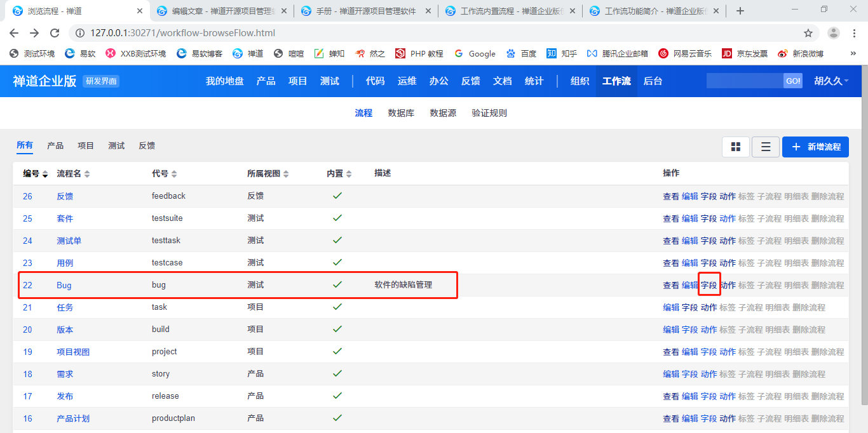868x433 pixels.
Task: Click the top search input field
Action: [745, 81]
